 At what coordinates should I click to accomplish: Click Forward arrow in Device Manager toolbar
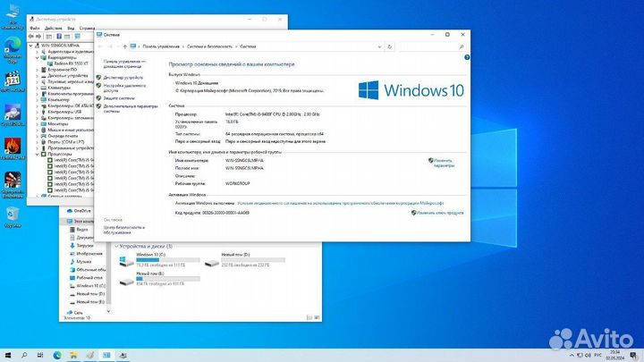pyautogui.click(x=39, y=37)
